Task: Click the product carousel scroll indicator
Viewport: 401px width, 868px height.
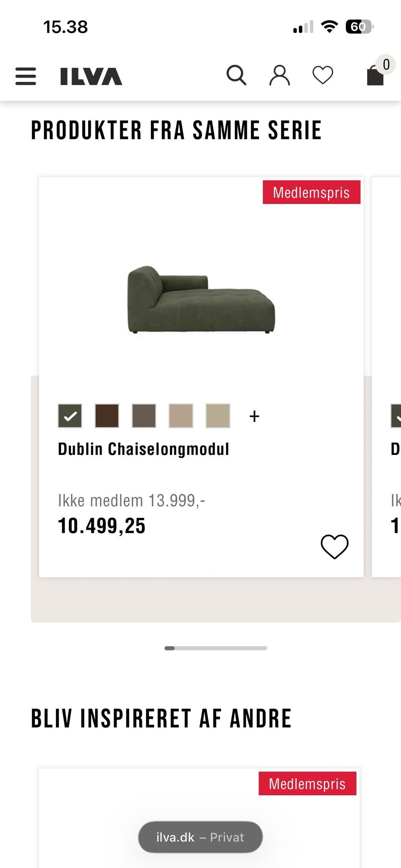Action: tap(216, 648)
